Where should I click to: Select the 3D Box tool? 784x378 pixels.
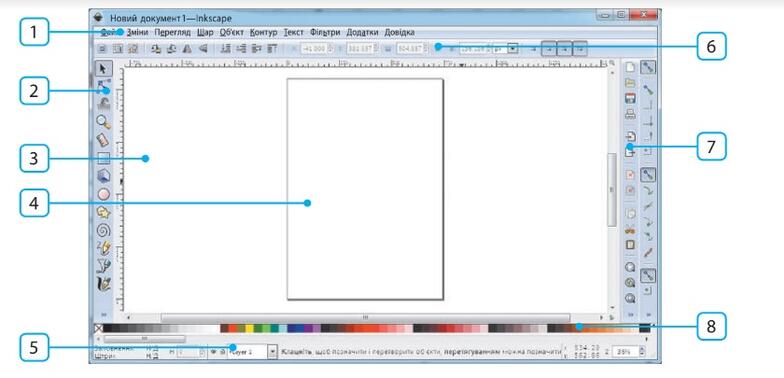pos(104,176)
